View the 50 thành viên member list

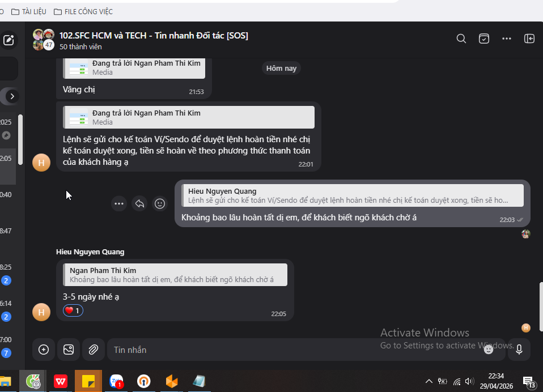(80, 46)
